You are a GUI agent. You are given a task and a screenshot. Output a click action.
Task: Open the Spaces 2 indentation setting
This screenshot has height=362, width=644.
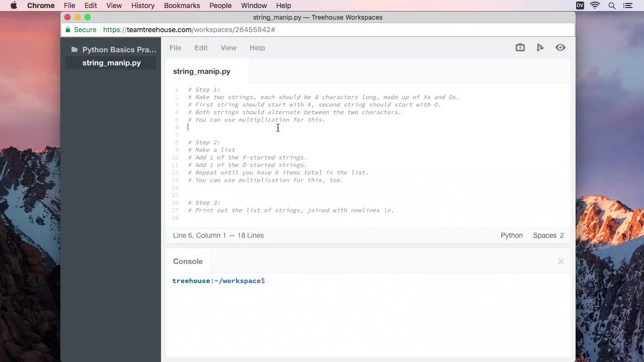pyautogui.click(x=548, y=235)
